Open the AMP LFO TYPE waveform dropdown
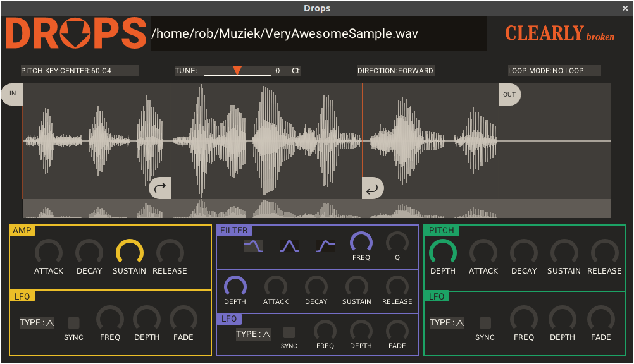This screenshot has height=364, width=634. [37, 323]
